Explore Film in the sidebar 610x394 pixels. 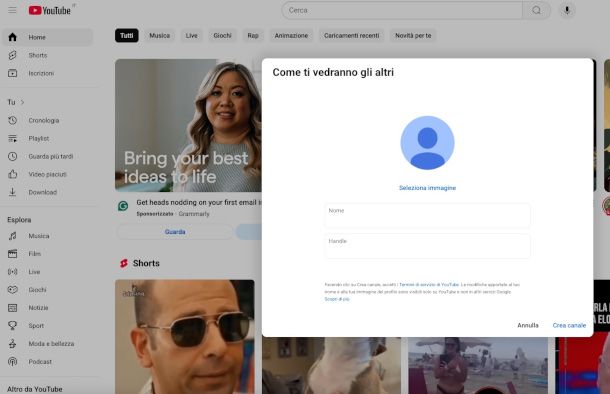pos(48,254)
